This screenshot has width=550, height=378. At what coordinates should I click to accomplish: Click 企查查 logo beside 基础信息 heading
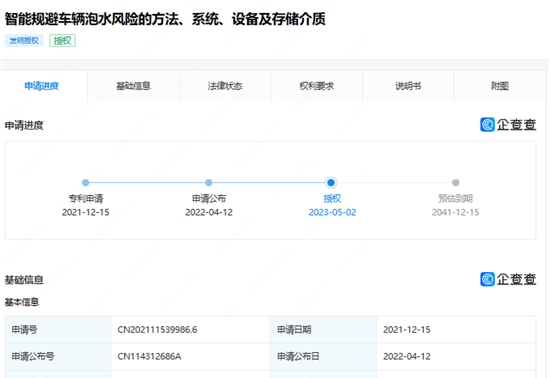[508, 279]
